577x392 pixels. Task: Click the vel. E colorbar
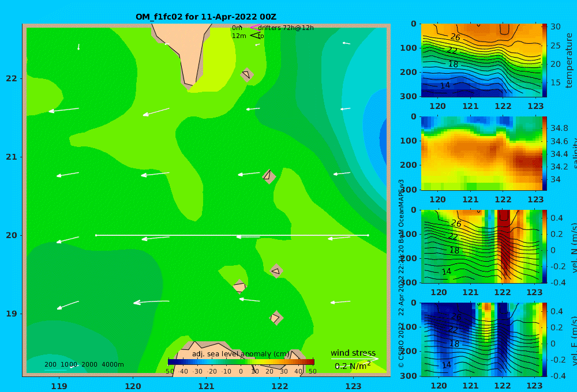tap(545, 340)
